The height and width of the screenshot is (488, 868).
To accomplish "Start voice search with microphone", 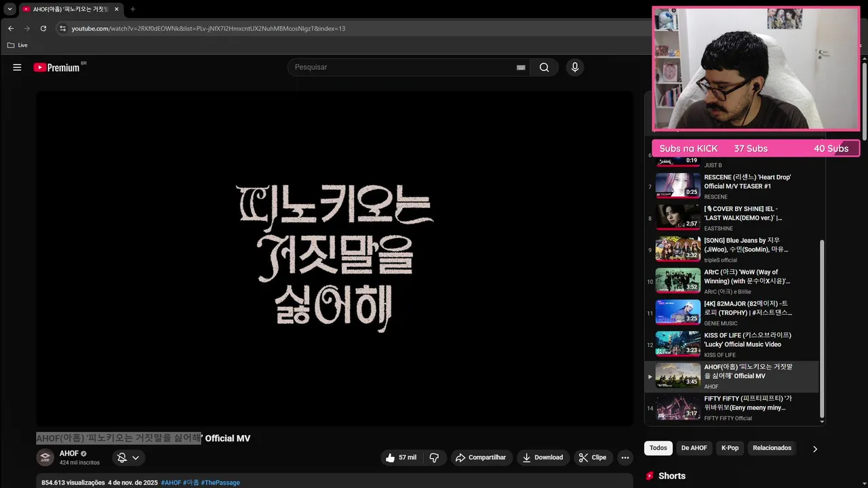I will pos(575,67).
